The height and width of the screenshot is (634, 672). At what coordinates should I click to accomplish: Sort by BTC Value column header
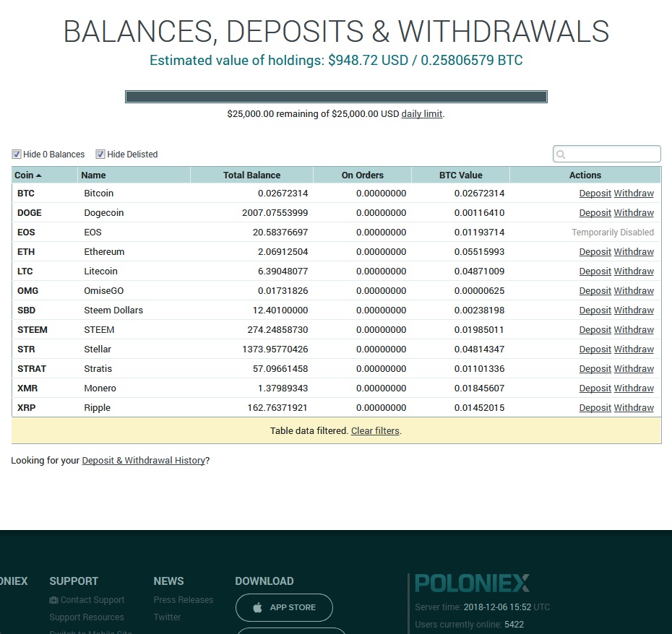461,175
